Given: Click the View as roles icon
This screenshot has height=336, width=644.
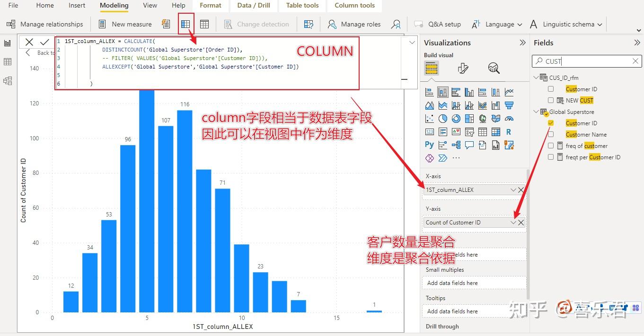Looking at the screenshot, I should pyautogui.click(x=396, y=24).
